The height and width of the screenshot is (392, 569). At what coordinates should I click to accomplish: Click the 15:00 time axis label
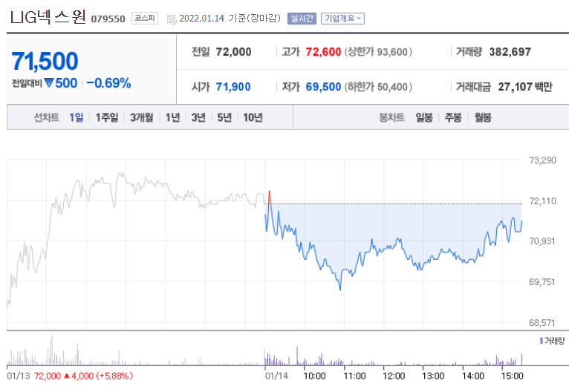pyautogui.click(x=512, y=376)
